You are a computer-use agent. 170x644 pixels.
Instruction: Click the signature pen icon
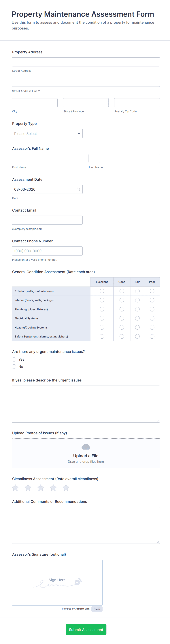tap(78, 581)
